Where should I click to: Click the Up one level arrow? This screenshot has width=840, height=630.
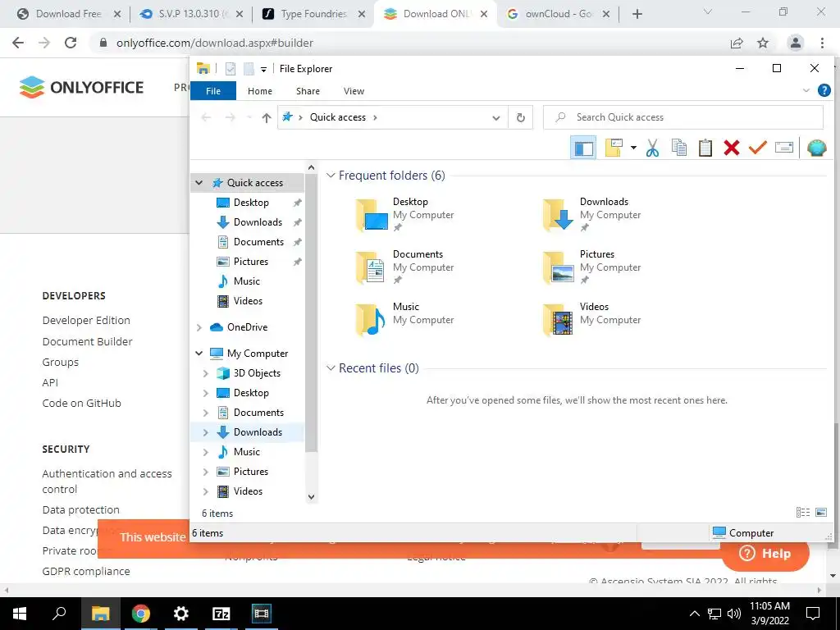click(267, 118)
